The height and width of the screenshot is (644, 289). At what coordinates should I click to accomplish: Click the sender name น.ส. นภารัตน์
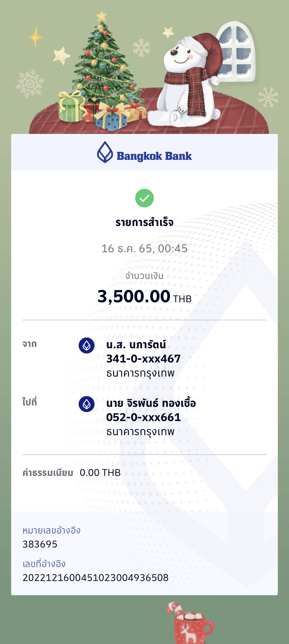(136, 345)
